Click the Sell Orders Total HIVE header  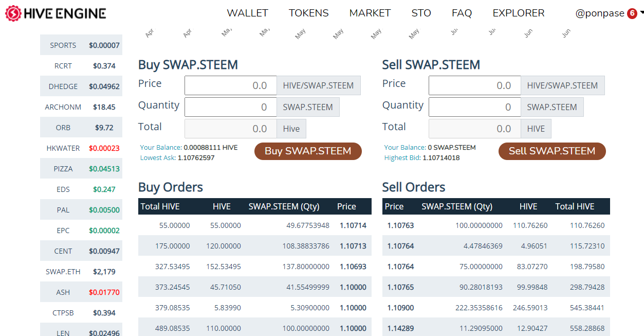click(575, 206)
